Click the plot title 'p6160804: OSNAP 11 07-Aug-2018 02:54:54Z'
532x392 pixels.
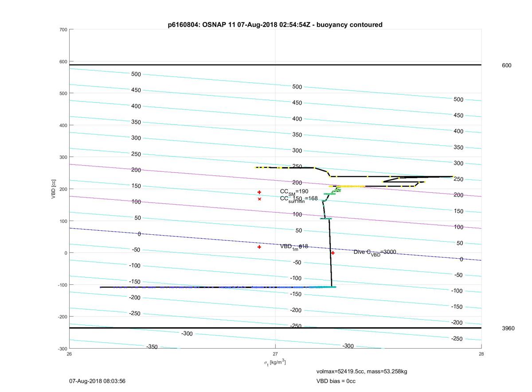[x=275, y=25]
